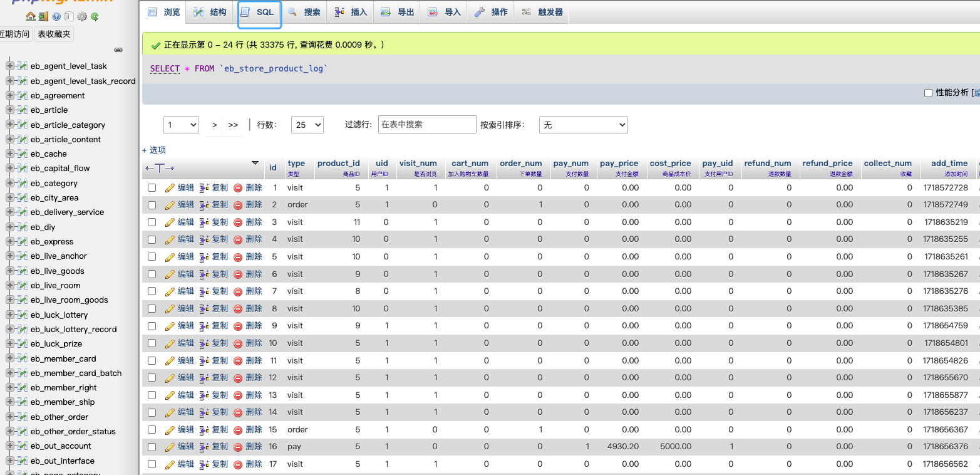Click pencil edit icon for row 5
The width and height of the screenshot is (980, 475).
tap(170, 257)
